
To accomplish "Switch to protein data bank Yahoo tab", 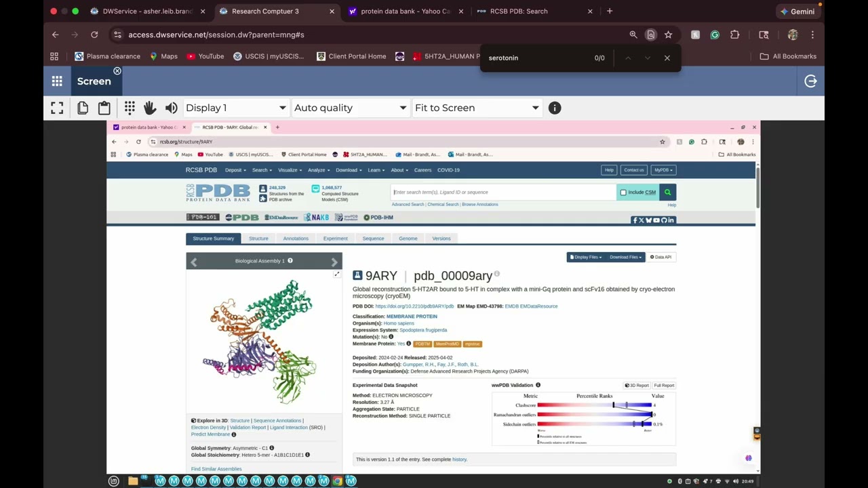I will 407,12.
